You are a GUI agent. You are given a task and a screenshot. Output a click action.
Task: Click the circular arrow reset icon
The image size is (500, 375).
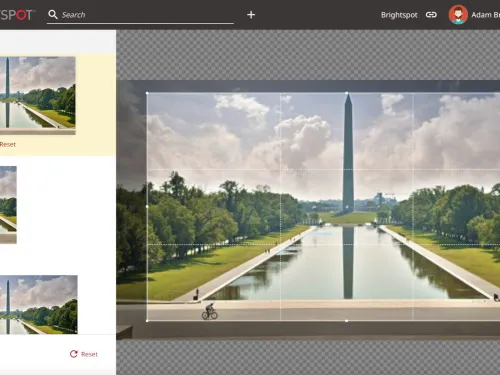tap(74, 354)
